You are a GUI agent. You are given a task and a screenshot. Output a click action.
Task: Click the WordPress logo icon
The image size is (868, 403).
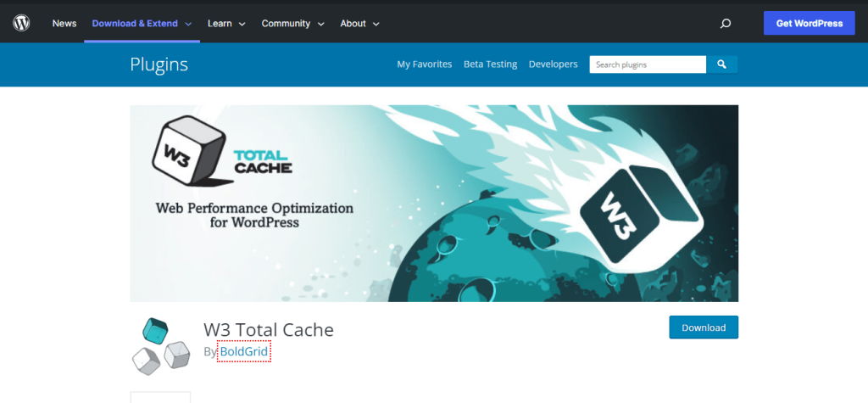(21, 23)
